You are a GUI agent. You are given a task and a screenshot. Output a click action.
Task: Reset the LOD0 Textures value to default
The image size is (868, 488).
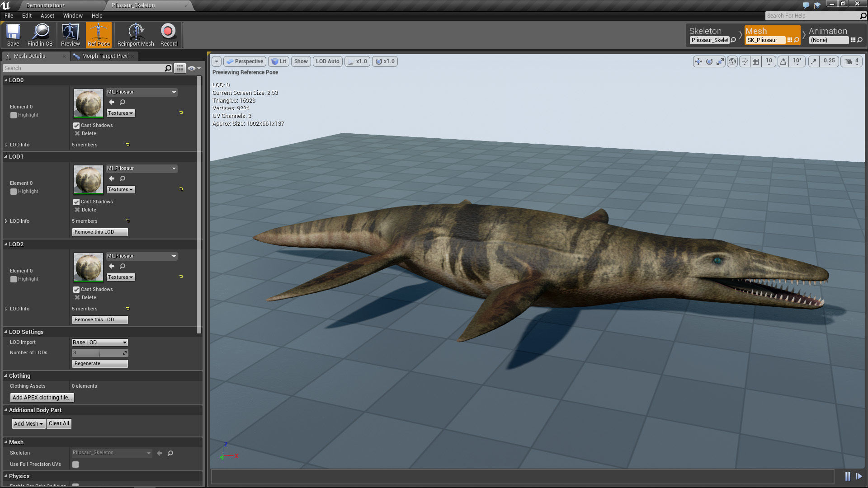(181, 113)
